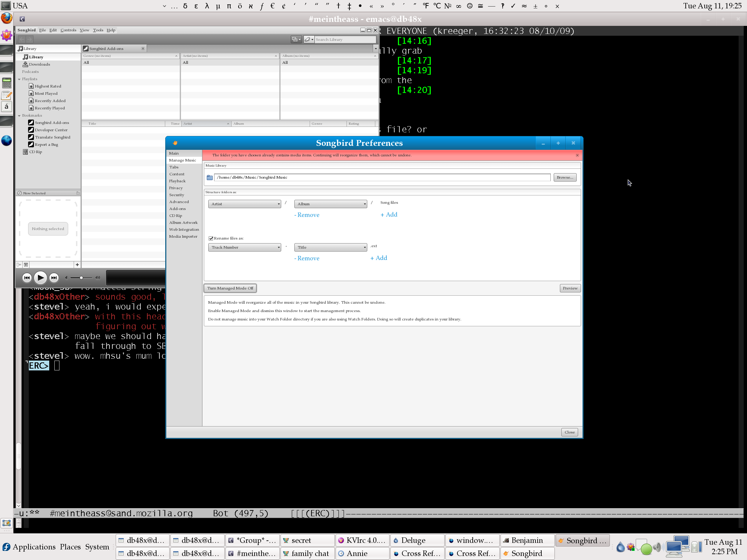Open the View menu in Songbird
Screen dimensions: 747x560
pos(85,30)
